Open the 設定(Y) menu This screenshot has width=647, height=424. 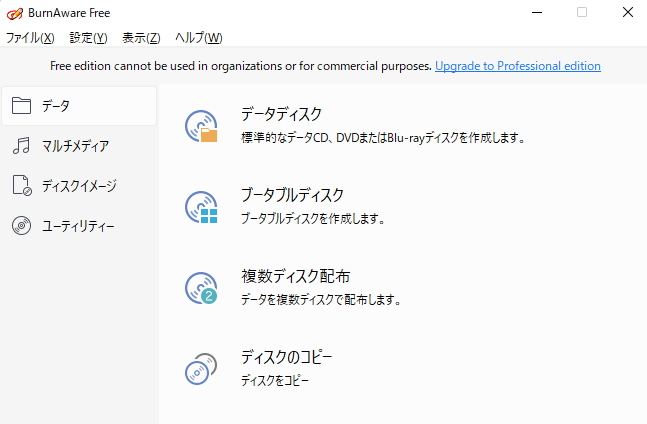(x=88, y=38)
